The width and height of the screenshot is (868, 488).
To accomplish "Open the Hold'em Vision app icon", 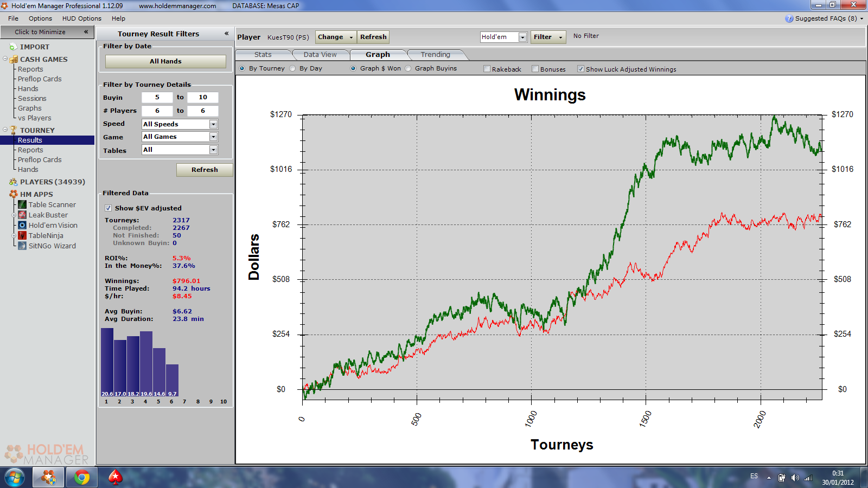I will click(x=22, y=225).
